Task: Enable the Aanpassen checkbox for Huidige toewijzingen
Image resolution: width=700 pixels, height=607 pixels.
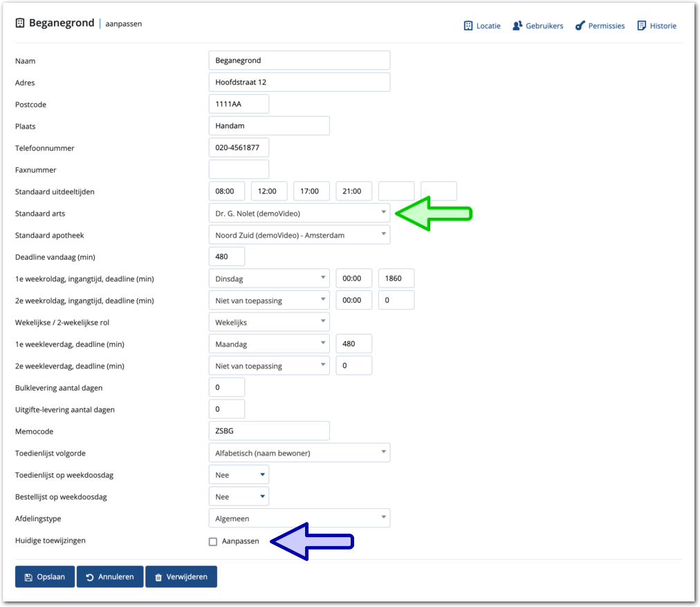Action: [213, 542]
